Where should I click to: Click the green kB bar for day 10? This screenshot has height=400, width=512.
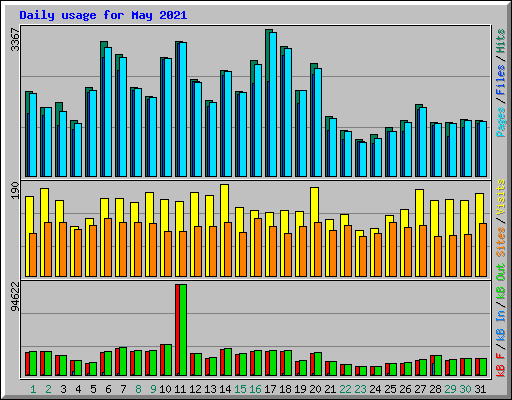point(168,360)
